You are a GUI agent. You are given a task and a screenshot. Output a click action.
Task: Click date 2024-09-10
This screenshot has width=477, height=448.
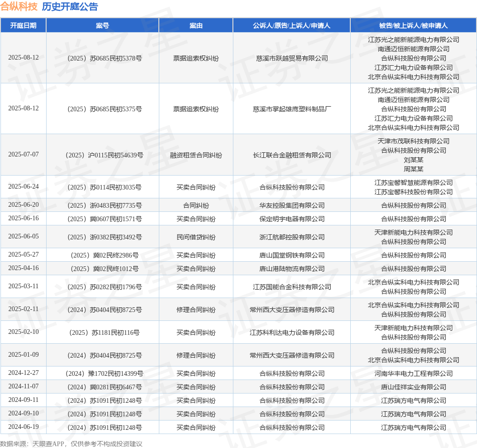[23, 414]
